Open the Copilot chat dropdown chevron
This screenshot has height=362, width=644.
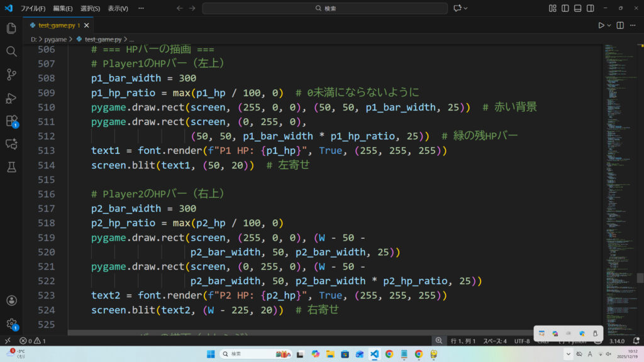tap(466, 8)
